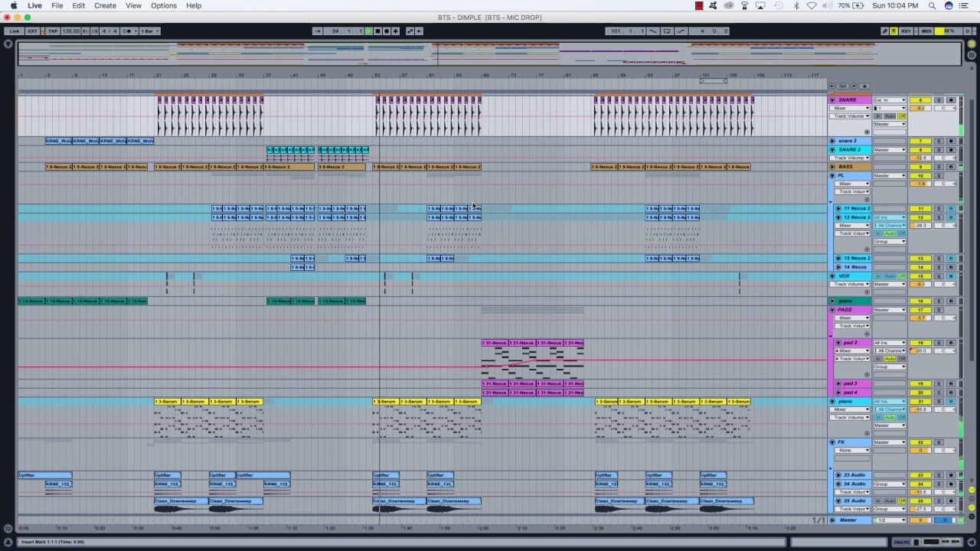Image resolution: width=980 pixels, height=551 pixels.
Task: Unfold the 11 Nexus 2 track
Action: click(838, 208)
